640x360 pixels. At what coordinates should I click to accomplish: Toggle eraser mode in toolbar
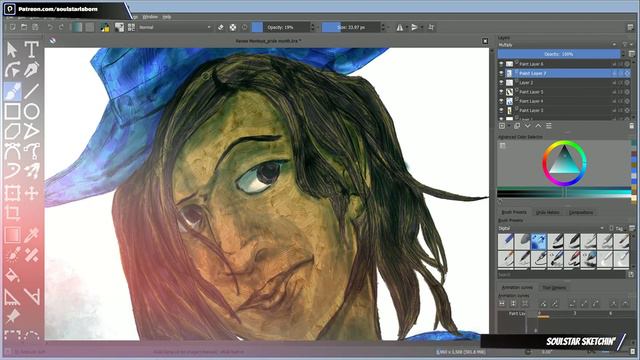[x=221, y=27]
